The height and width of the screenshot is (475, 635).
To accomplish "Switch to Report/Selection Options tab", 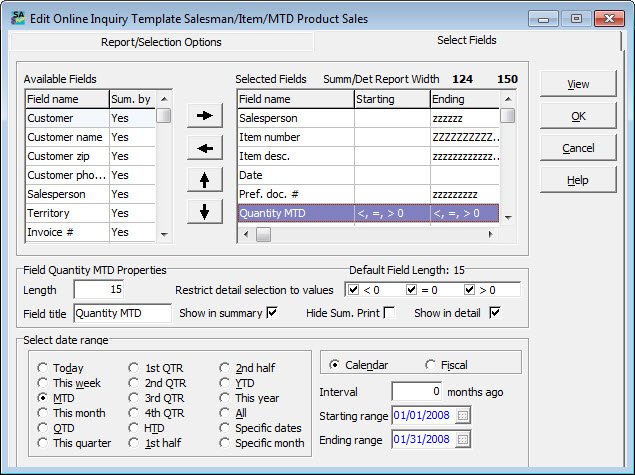I will pyautogui.click(x=161, y=42).
